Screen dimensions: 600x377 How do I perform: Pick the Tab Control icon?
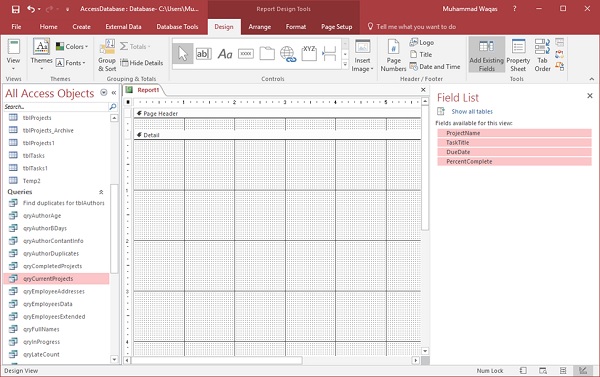pyautogui.click(x=267, y=54)
